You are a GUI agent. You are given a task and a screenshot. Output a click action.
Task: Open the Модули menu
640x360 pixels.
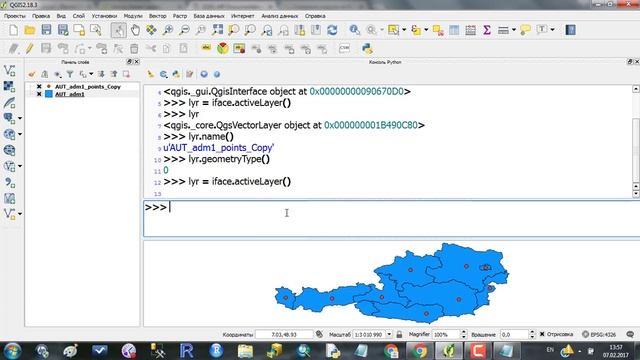tap(133, 16)
